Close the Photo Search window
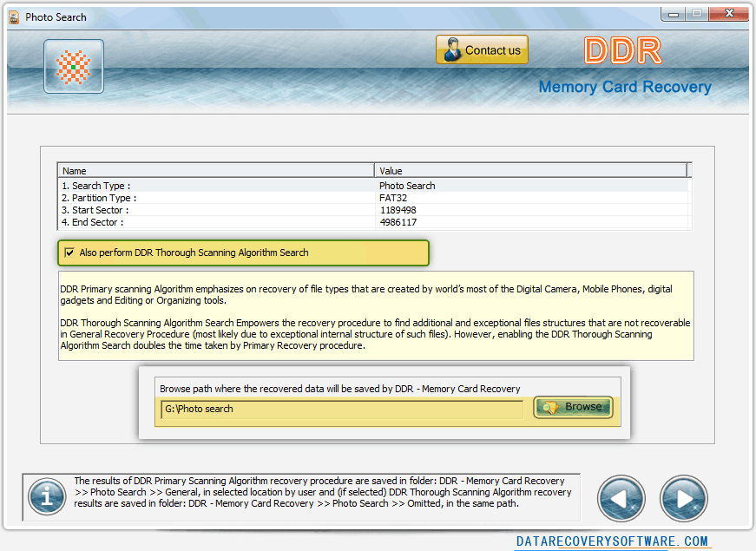Viewport: 756px width, 551px height. click(729, 14)
